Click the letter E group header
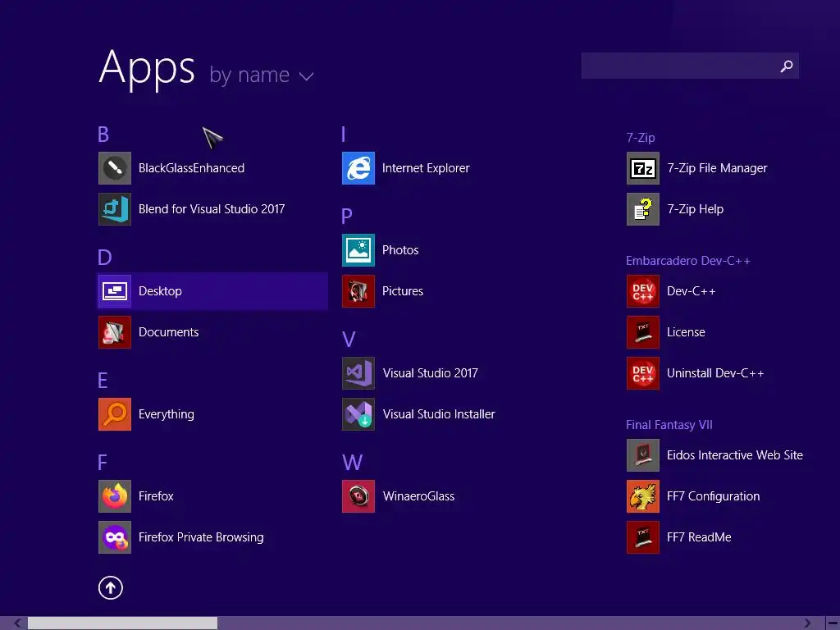Viewport: 840px width, 630px height. [x=103, y=381]
